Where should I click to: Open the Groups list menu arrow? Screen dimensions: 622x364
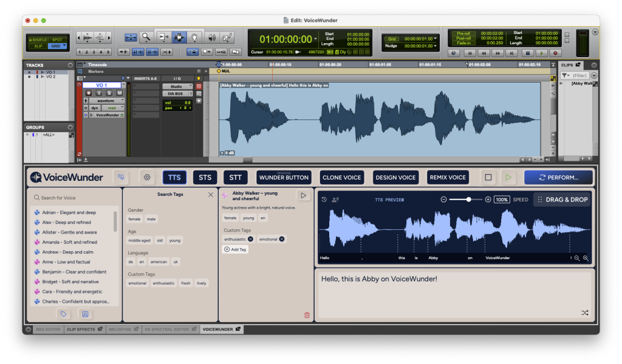[70, 127]
